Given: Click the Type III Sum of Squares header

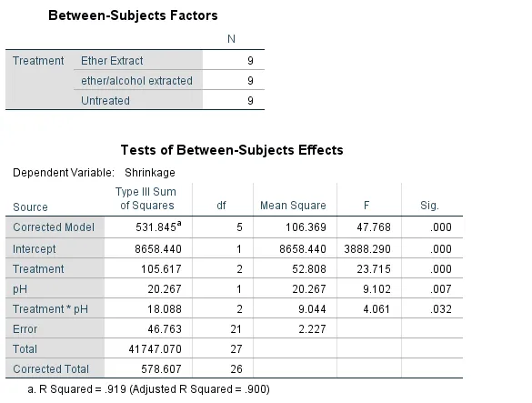Looking at the screenshot, I should 146,198.
